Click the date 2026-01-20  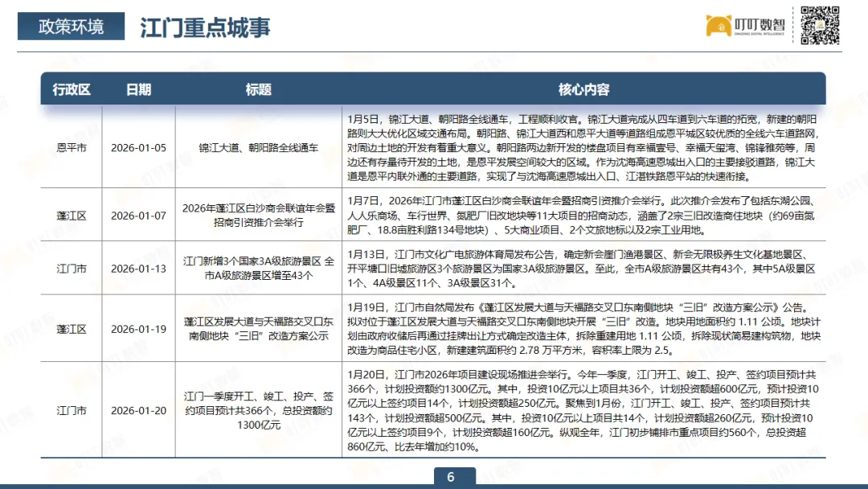(138, 410)
